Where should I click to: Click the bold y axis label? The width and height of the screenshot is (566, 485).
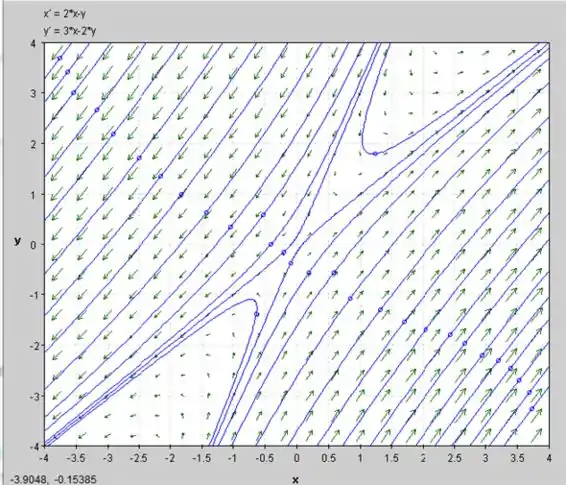(18, 241)
